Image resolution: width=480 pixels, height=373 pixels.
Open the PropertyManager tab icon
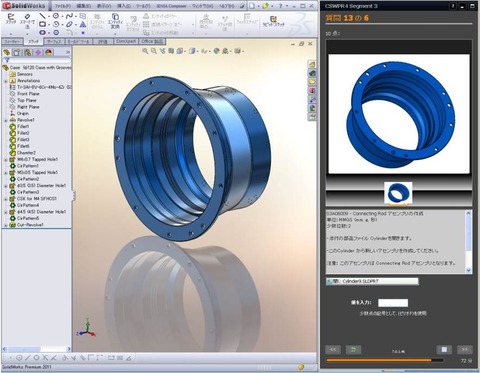17,52
